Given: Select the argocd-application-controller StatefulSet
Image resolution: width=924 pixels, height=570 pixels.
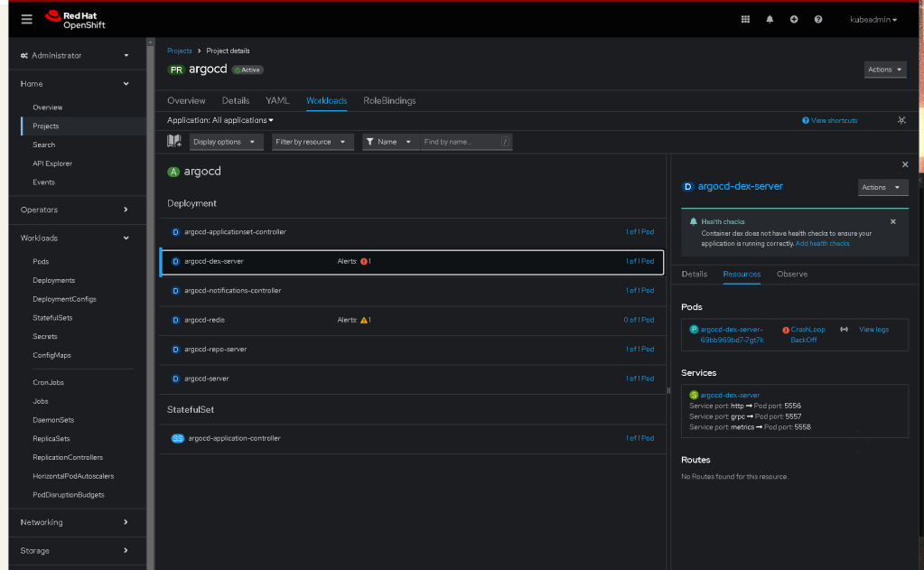Looking at the screenshot, I should tap(412, 438).
